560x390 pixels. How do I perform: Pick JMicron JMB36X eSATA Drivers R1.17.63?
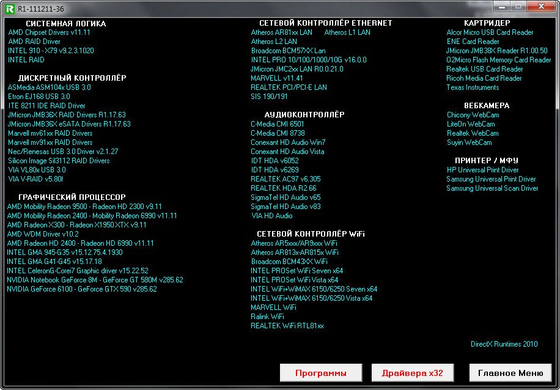point(69,124)
